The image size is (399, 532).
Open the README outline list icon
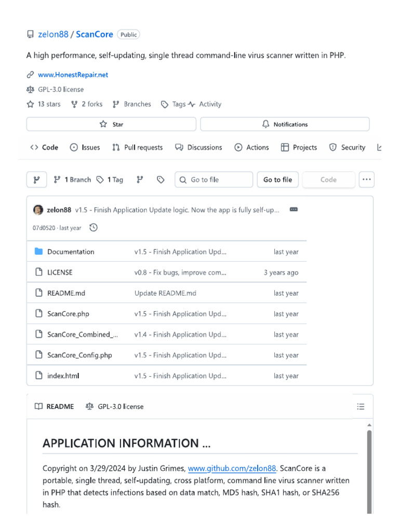361,406
